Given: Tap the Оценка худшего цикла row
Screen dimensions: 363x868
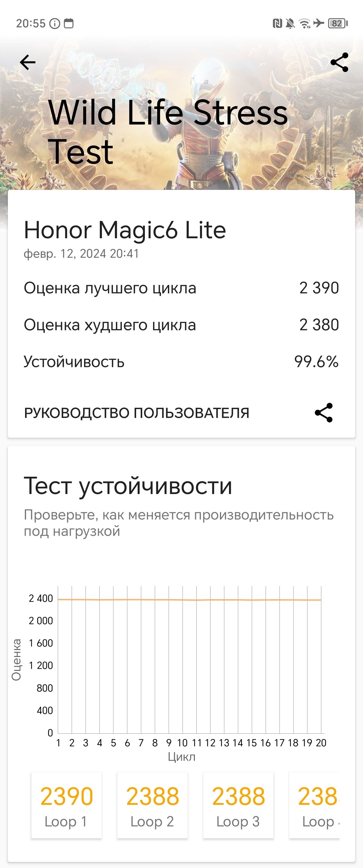Looking at the screenshot, I should 181,325.
